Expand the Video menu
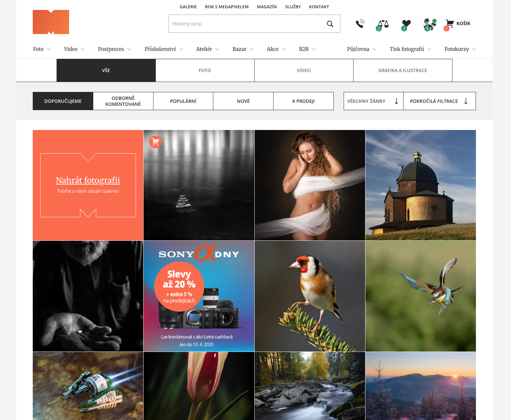The height and width of the screenshot is (420, 511). tap(74, 49)
